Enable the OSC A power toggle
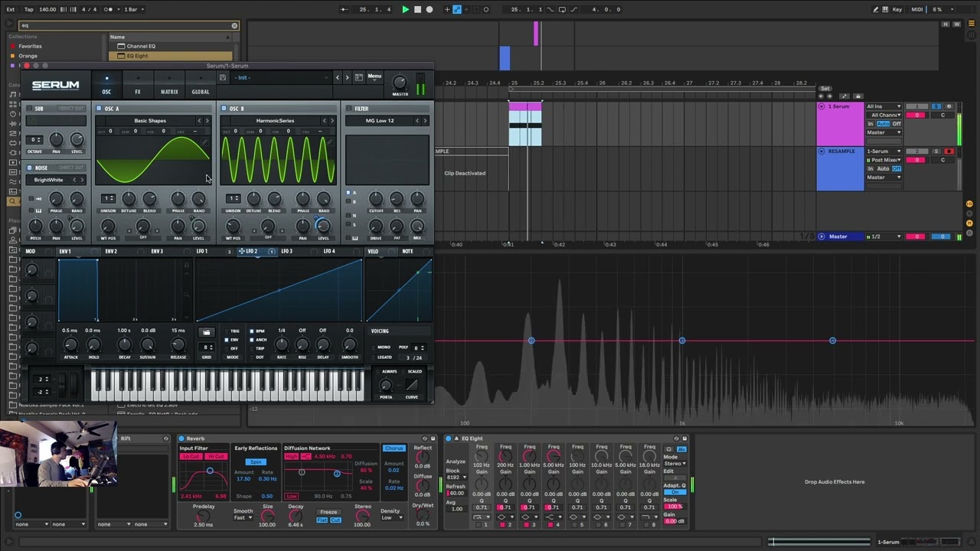980x551 pixels. coord(99,109)
